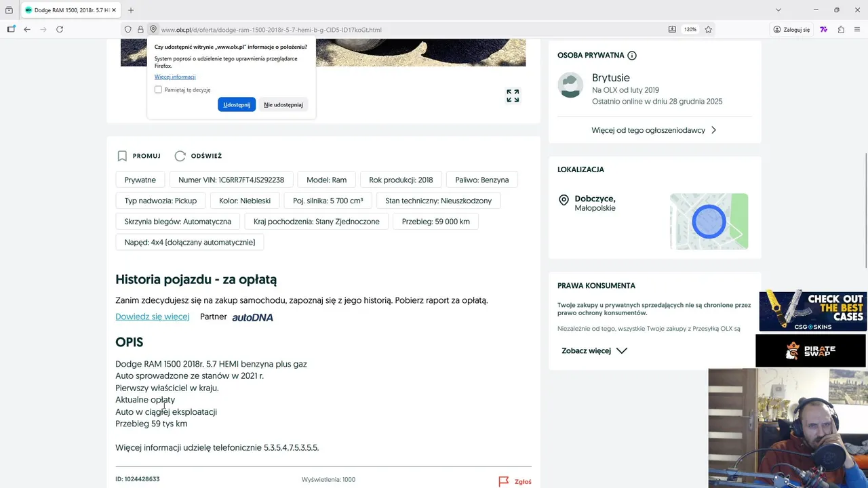Click the phone number line in description

217,447
